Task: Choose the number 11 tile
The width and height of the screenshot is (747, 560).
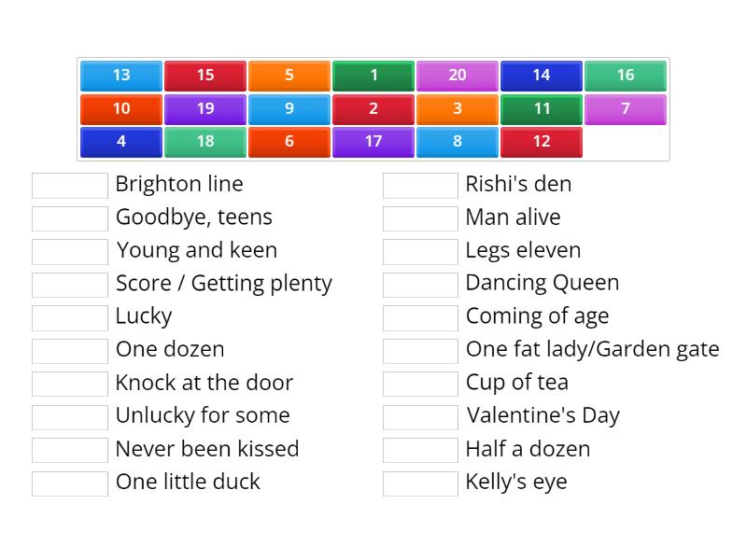Action: [x=541, y=109]
